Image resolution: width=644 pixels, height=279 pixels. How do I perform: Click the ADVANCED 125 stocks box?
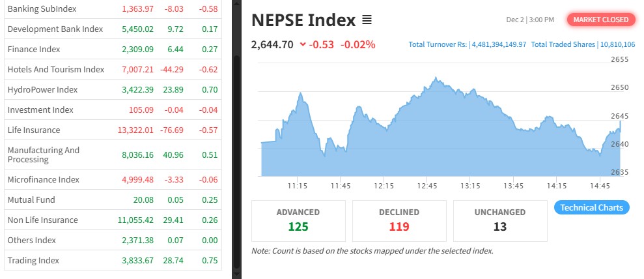coord(298,220)
